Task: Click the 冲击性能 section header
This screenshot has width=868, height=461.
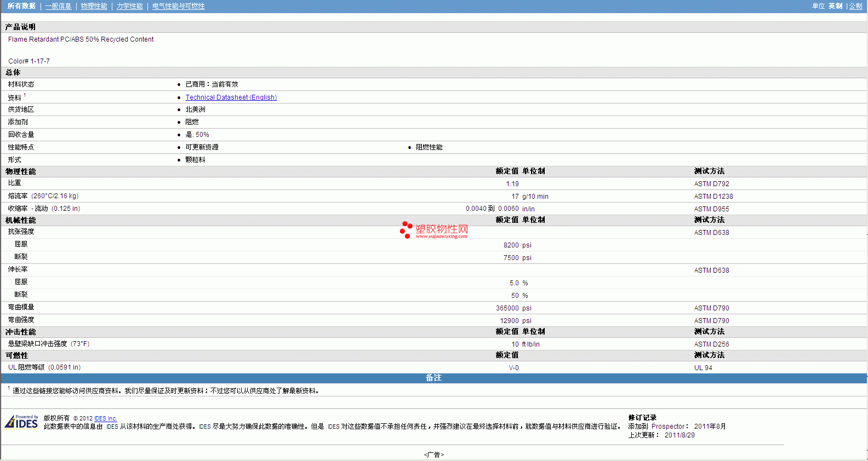Action: (20, 332)
